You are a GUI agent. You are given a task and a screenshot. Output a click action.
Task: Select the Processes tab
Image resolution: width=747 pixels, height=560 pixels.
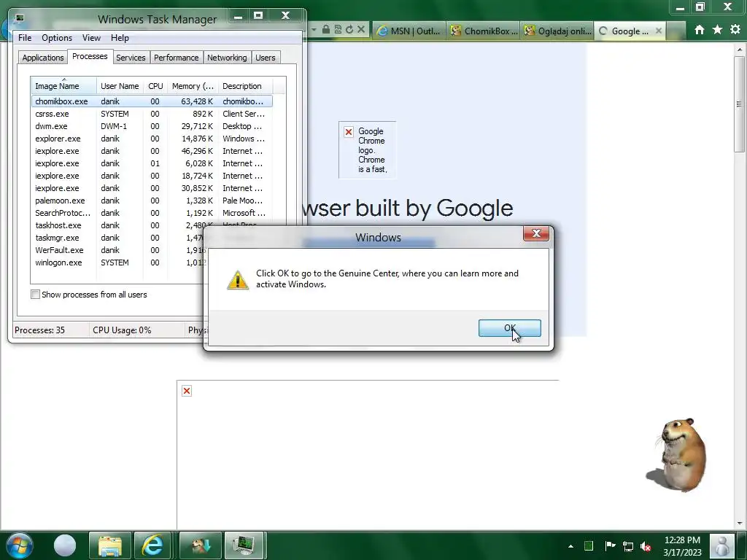coord(90,57)
